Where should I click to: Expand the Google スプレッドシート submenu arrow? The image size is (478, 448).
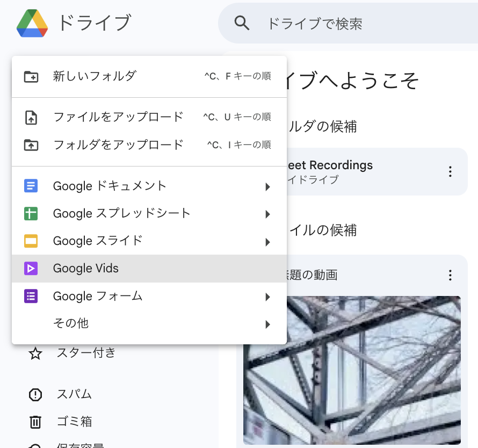[x=267, y=214]
